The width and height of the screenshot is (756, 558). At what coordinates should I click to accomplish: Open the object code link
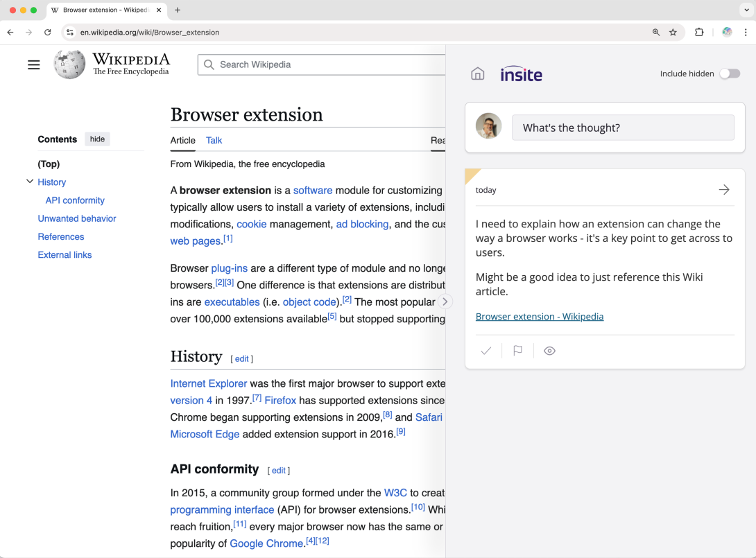[x=309, y=302]
